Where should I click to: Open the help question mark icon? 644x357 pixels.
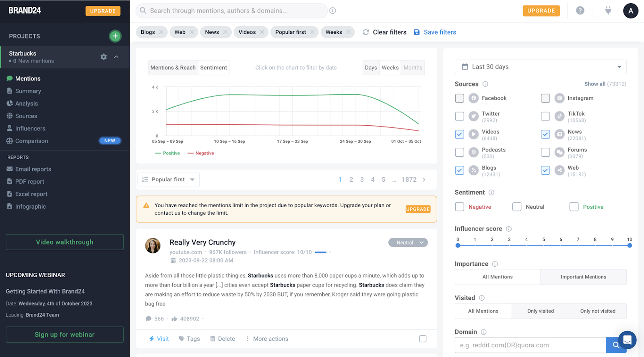click(x=580, y=10)
